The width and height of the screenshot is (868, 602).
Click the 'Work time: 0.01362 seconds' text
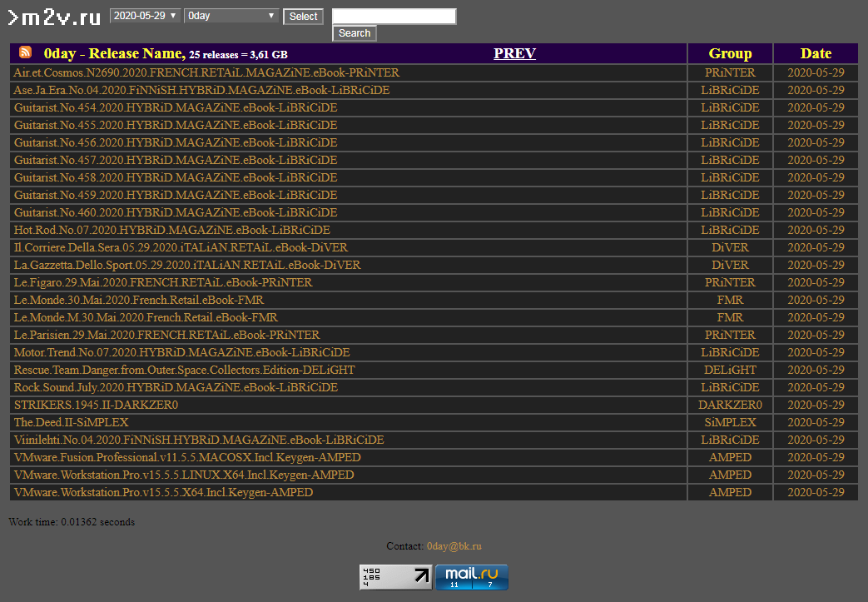[72, 522]
